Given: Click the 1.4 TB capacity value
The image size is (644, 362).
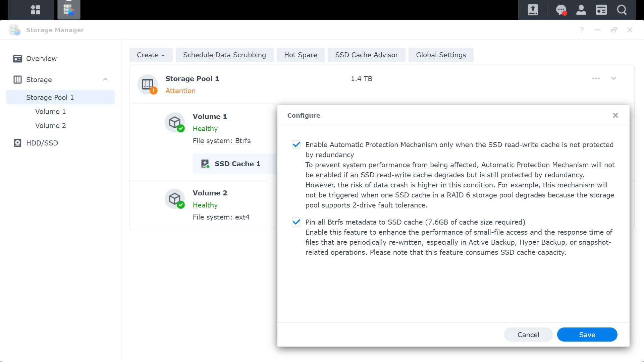Looking at the screenshot, I should [362, 79].
